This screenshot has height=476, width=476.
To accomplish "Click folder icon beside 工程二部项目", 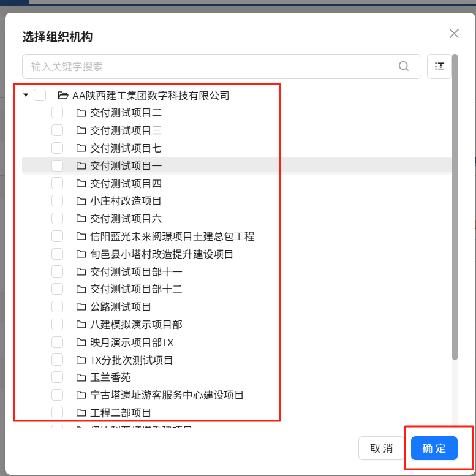I will [81, 413].
